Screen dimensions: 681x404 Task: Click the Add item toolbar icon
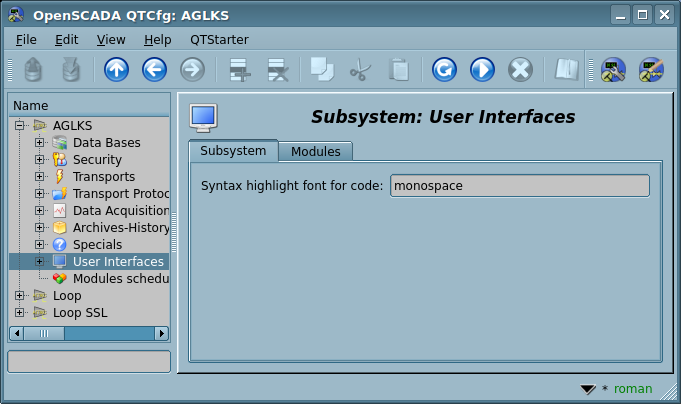[239, 70]
